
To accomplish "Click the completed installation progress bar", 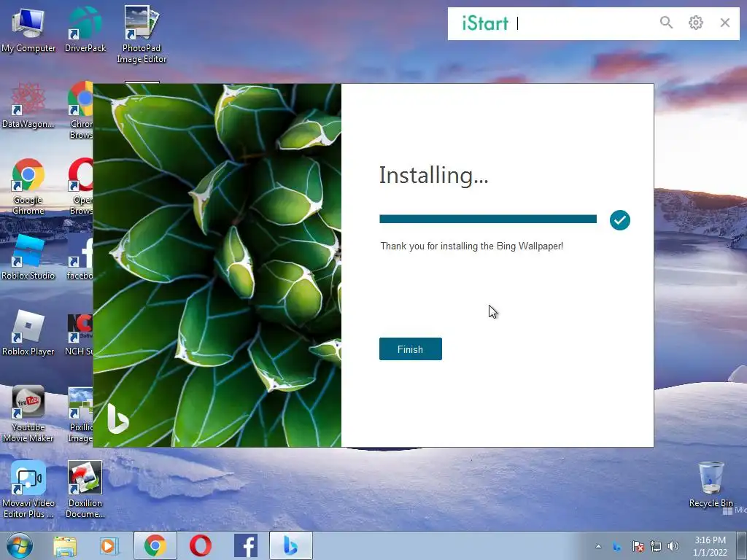I will [x=488, y=219].
